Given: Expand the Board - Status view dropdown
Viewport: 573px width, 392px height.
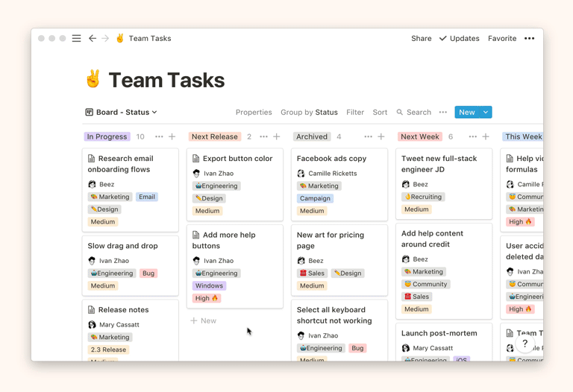Looking at the screenshot, I should point(122,113).
